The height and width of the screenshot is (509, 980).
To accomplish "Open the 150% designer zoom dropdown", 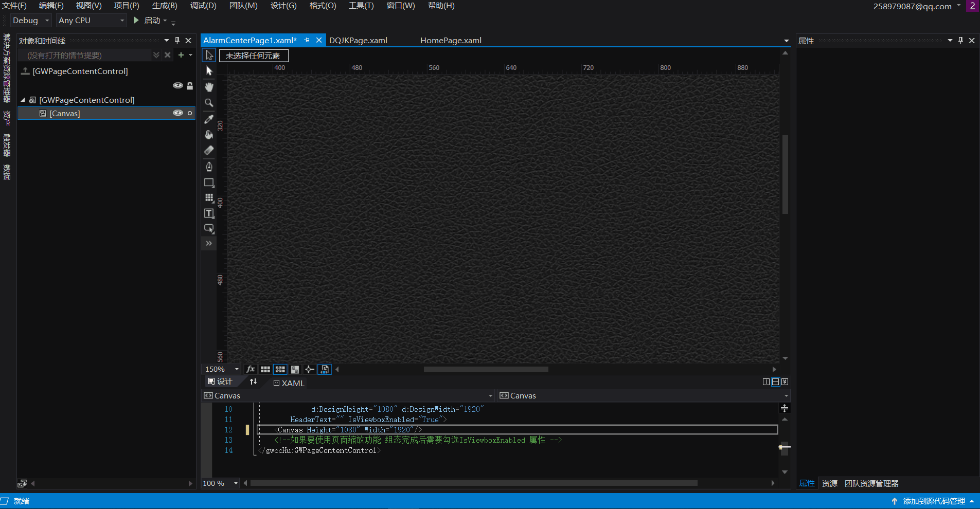I will [237, 369].
